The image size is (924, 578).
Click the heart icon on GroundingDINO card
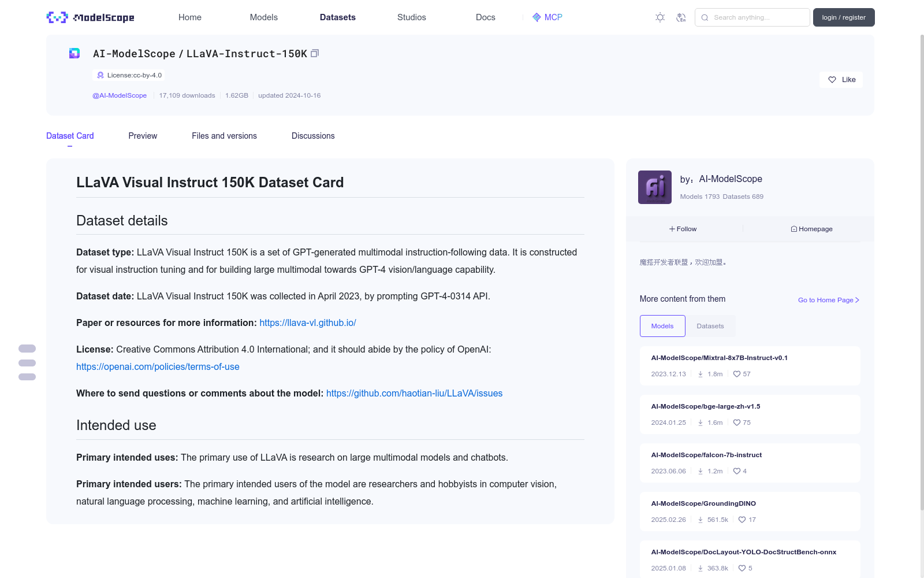(x=742, y=520)
